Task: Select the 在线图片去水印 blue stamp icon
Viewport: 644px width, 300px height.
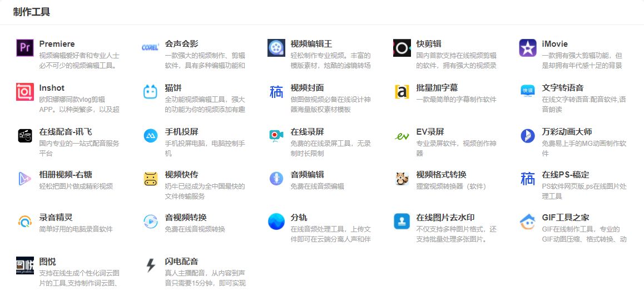Action: click(x=402, y=222)
